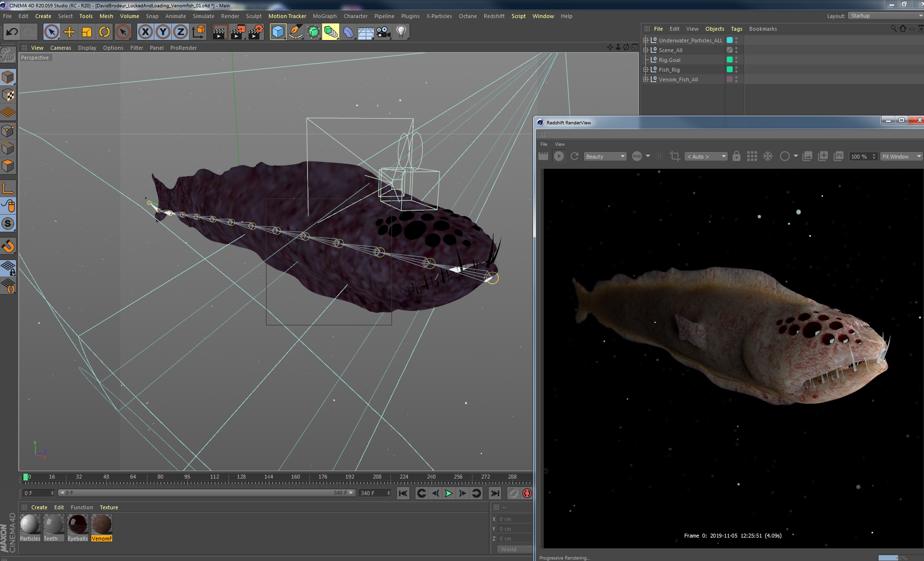This screenshot has height=561, width=924.
Task: Switch to the Cameras menu in viewport
Action: (x=61, y=48)
